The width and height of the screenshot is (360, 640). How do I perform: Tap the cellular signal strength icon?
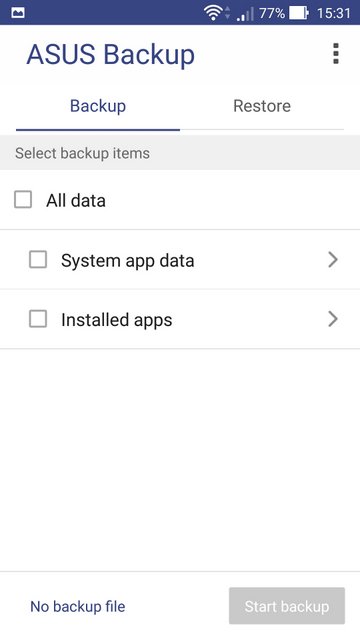click(x=245, y=14)
